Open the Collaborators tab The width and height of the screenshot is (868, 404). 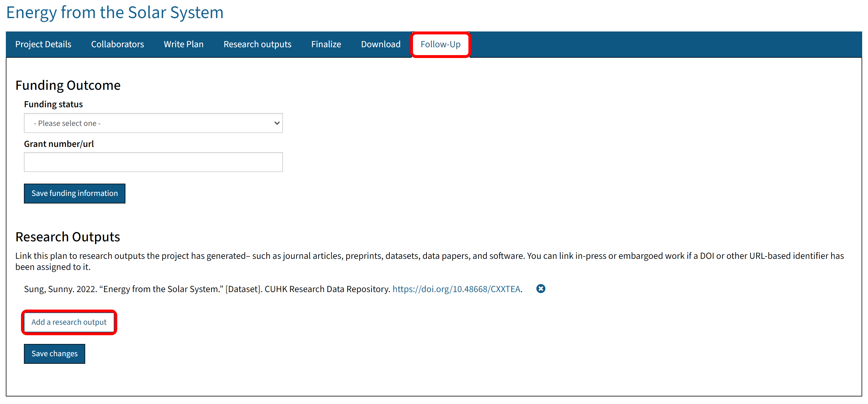[x=117, y=44]
